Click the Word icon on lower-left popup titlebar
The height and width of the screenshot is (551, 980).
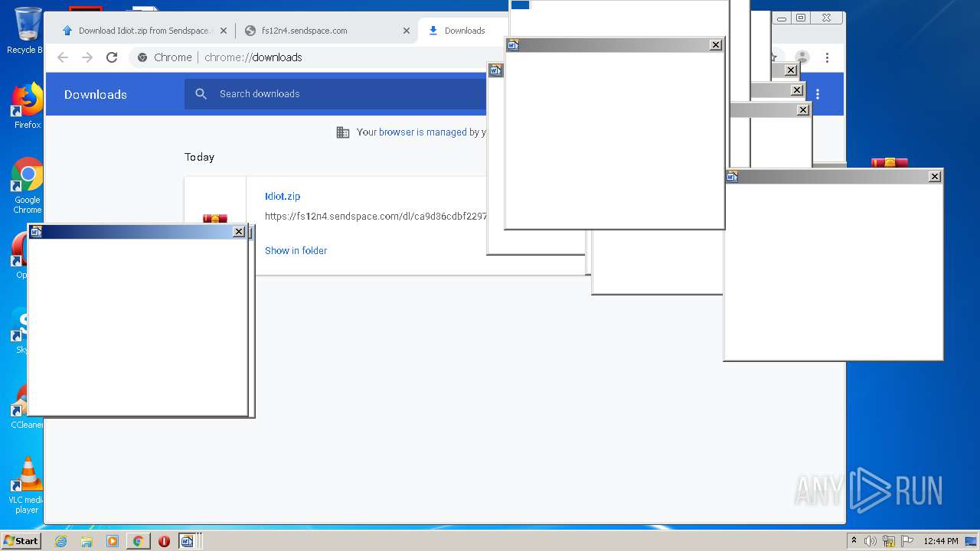tap(36, 232)
